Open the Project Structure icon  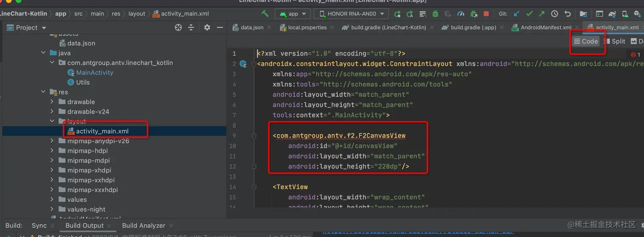[x=584, y=14]
